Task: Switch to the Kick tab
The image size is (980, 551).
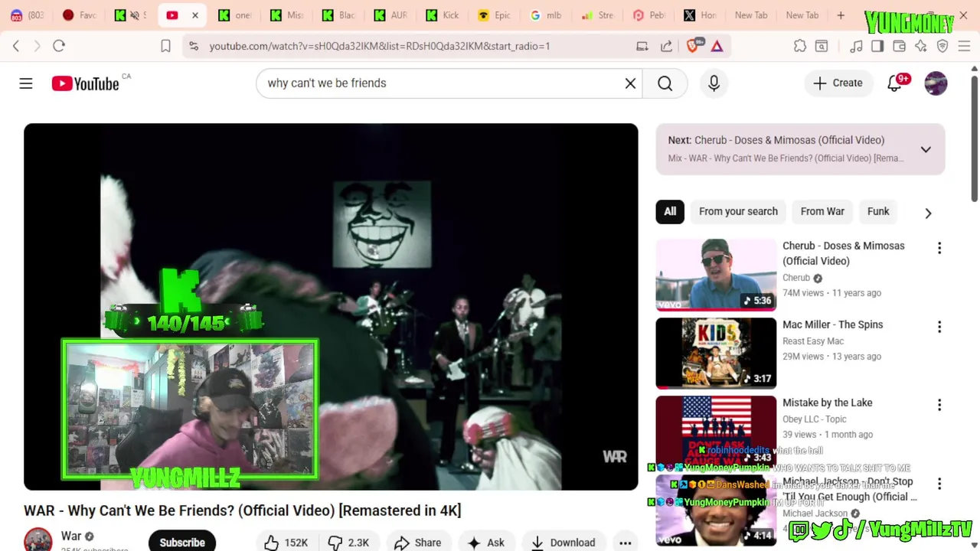Action: click(443, 15)
